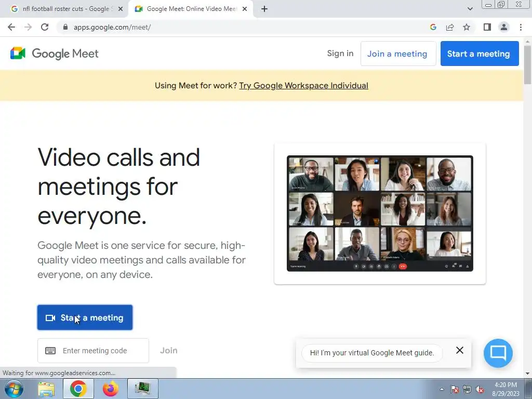Click the video meeting grid preview image
This screenshot has width=532, height=399.
coord(380,214)
